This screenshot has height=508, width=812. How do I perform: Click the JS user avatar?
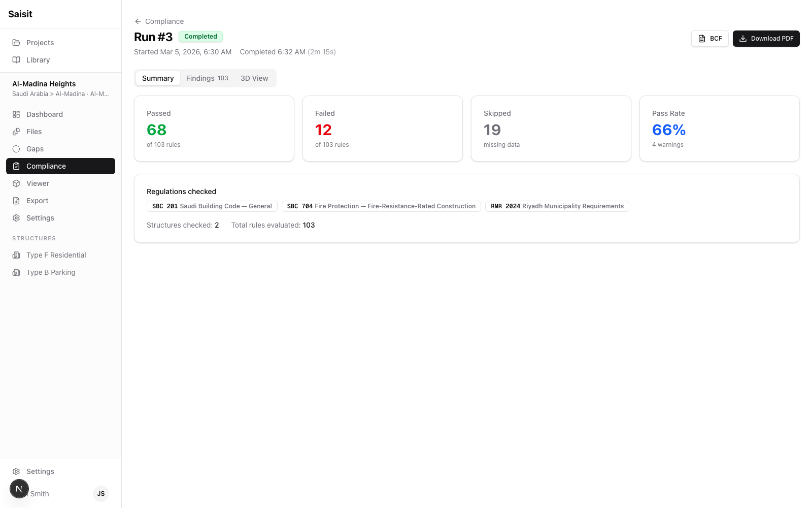pos(101,494)
